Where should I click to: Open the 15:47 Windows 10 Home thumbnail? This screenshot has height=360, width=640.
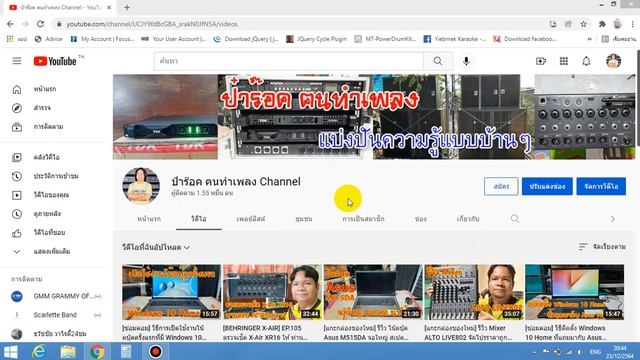tap(574, 292)
